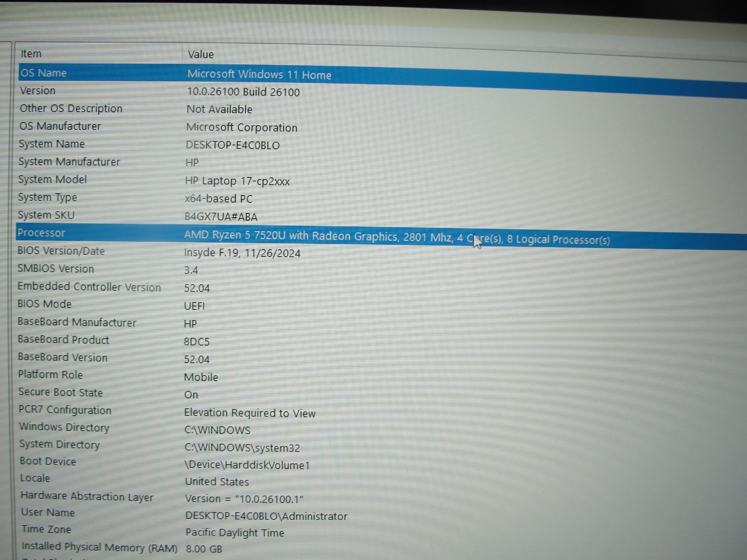This screenshot has height=560, width=747.
Task: Select value Insyde F.19, 11/26/2024
Action: click(x=242, y=253)
